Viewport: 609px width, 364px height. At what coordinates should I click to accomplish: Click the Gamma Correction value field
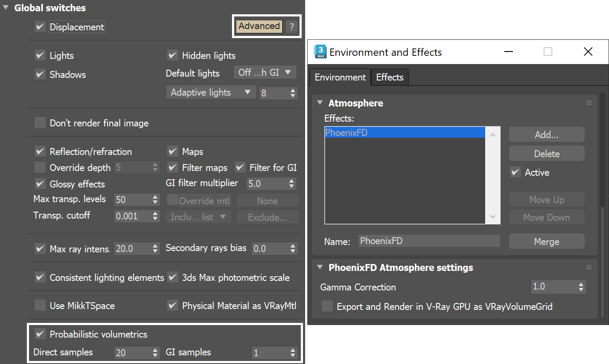click(x=554, y=287)
